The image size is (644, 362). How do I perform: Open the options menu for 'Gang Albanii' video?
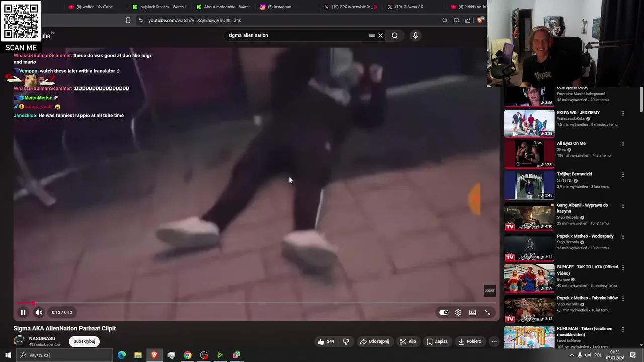pos(623,206)
